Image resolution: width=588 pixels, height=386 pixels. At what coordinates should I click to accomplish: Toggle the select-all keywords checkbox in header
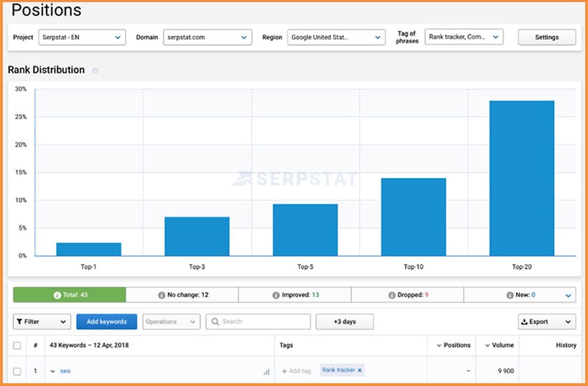pyautogui.click(x=17, y=346)
